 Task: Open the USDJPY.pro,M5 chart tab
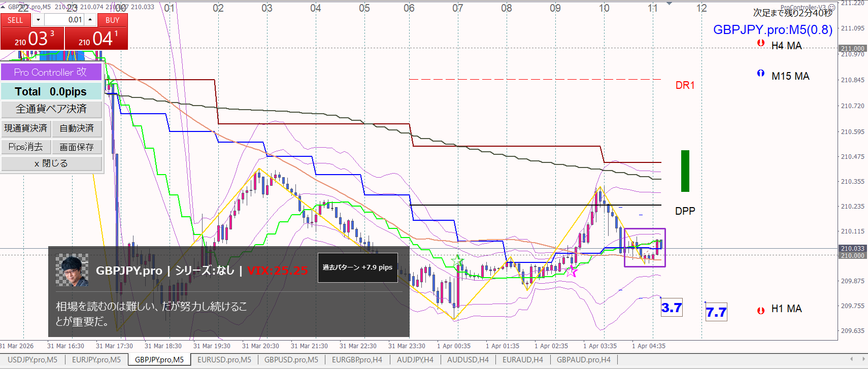(32, 360)
